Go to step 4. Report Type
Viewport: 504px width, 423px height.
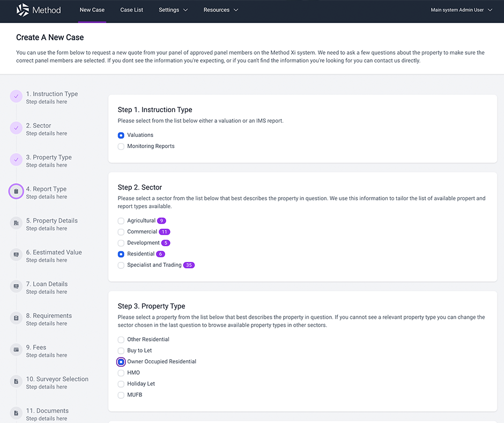[x=46, y=189]
